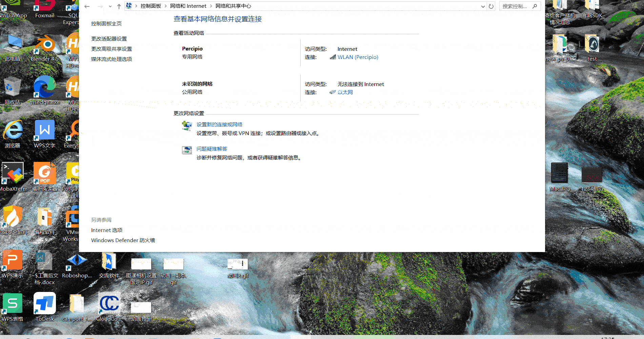Navigate to 网络和 Internet in breadcrumb
644x339 pixels.
point(188,6)
